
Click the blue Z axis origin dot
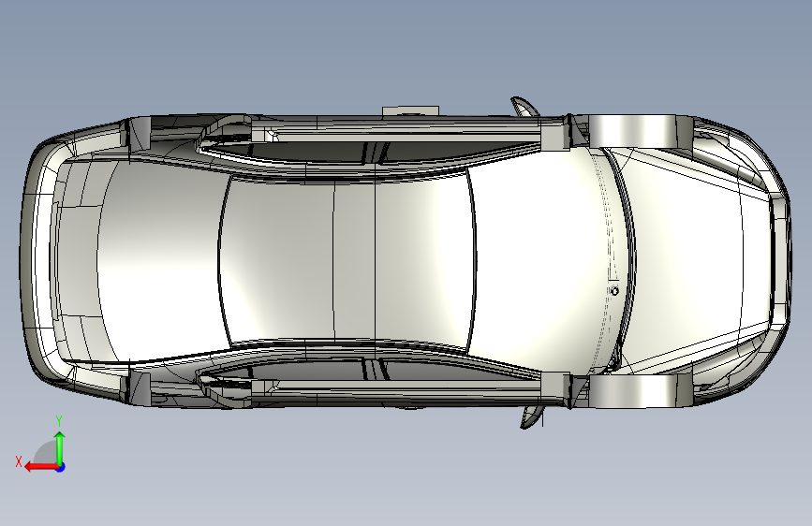coord(61,467)
